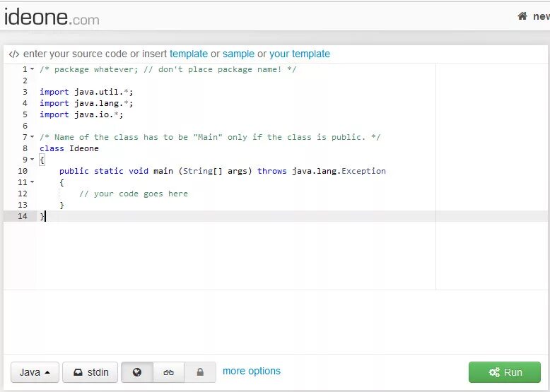Open the your template link
Screen dimensions: 550x392
click(x=300, y=54)
